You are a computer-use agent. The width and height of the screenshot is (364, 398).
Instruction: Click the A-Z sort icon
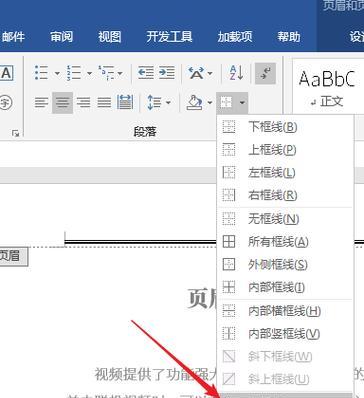pyautogui.click(x=236, y=73)
